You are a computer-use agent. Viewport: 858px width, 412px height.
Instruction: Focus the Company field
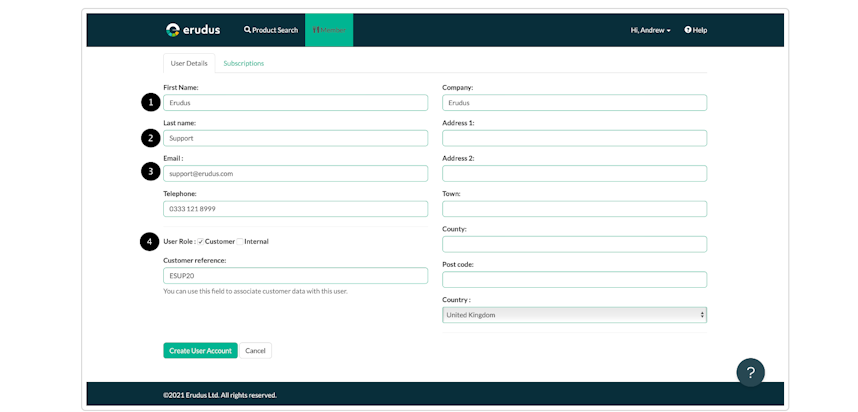[575, 102]
